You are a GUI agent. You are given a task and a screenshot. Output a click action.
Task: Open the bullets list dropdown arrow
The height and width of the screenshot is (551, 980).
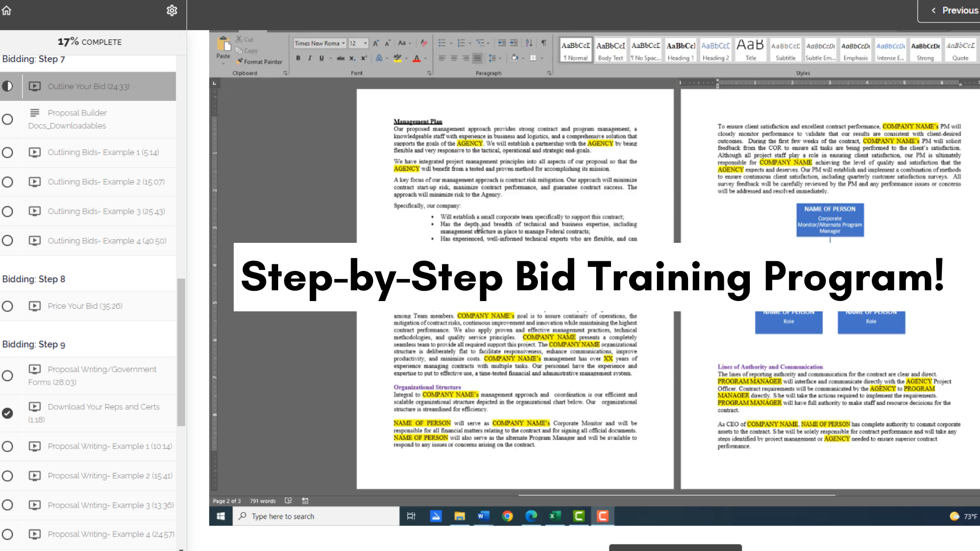(x=451, y=43)
